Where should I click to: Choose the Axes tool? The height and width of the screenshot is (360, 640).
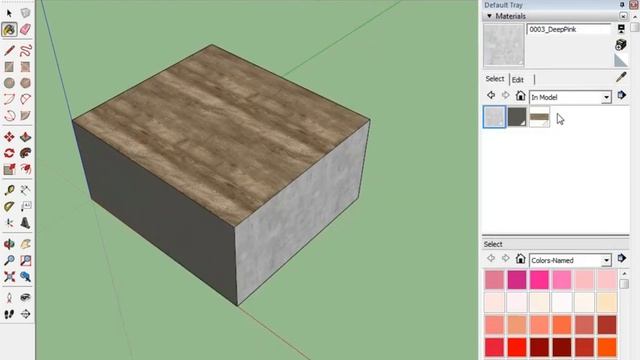9,223
